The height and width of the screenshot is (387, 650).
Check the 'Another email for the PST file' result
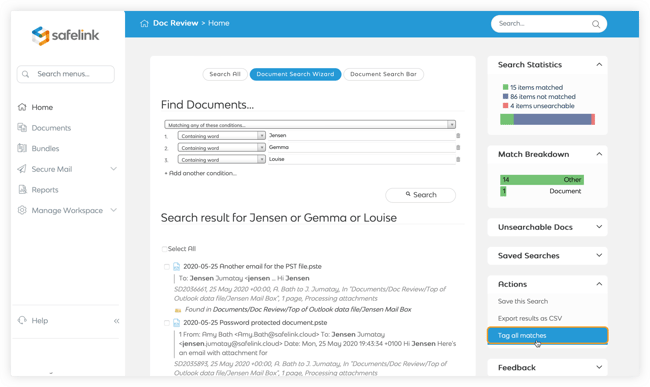(167, 267)
